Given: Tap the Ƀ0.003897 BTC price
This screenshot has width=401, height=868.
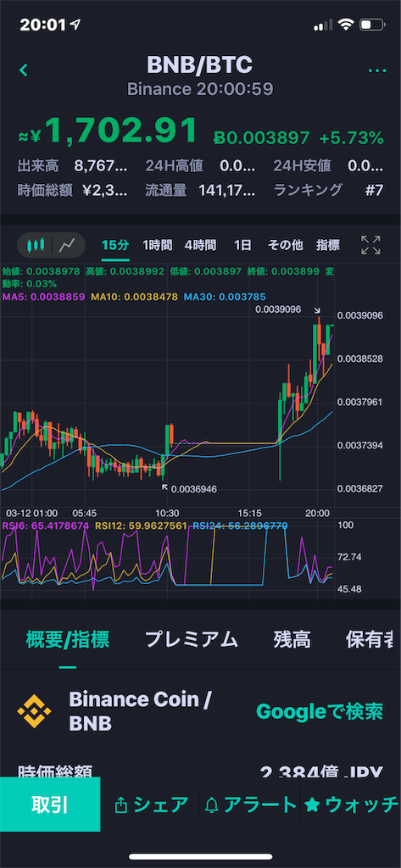Looking at the screenshot, I should tap(261, 138).
